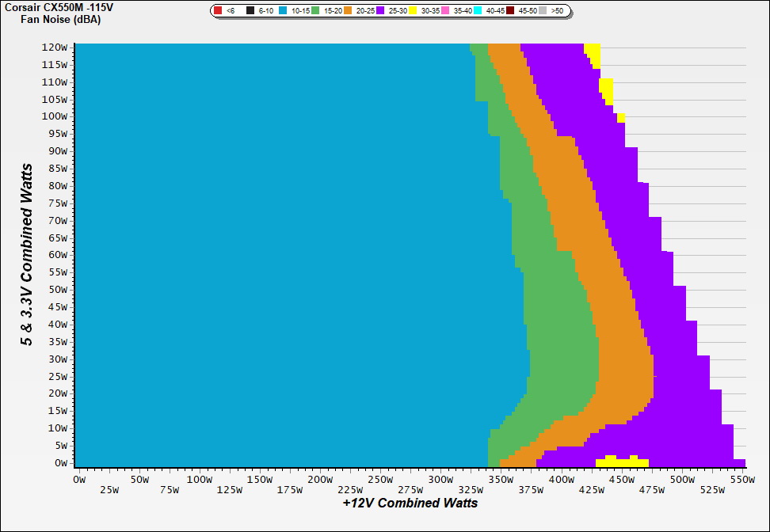Click the 0W tick label on x-axis
Viewport: 770px width, 532px height.
pyautogui.click(x=78, y=480)
